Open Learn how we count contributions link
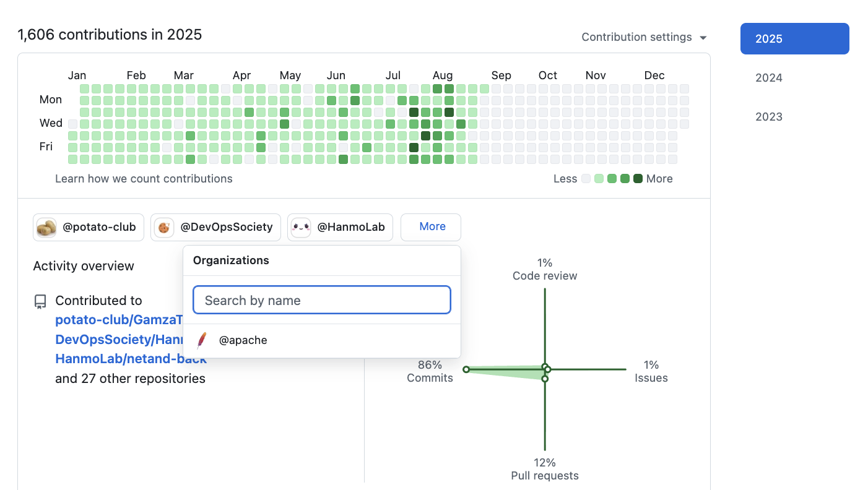The width and height of the screenshot is (868, 490). (x=144, y=179)
